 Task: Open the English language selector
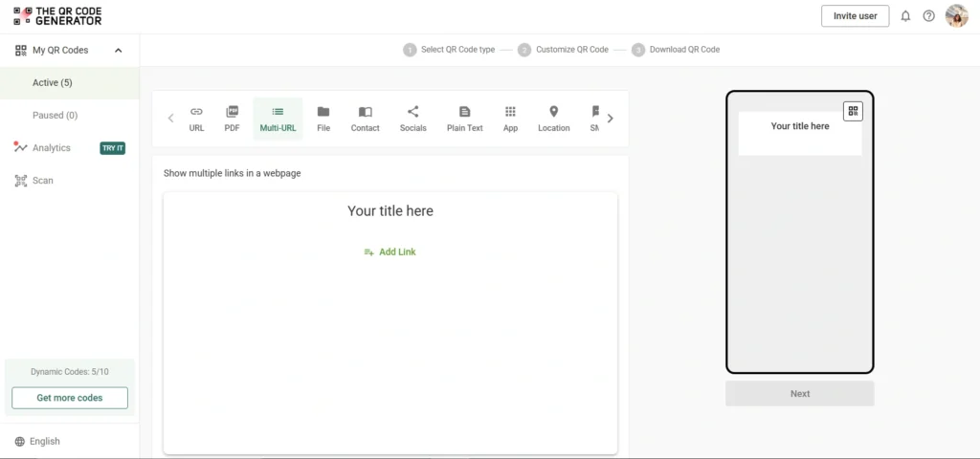click(38, 442)
